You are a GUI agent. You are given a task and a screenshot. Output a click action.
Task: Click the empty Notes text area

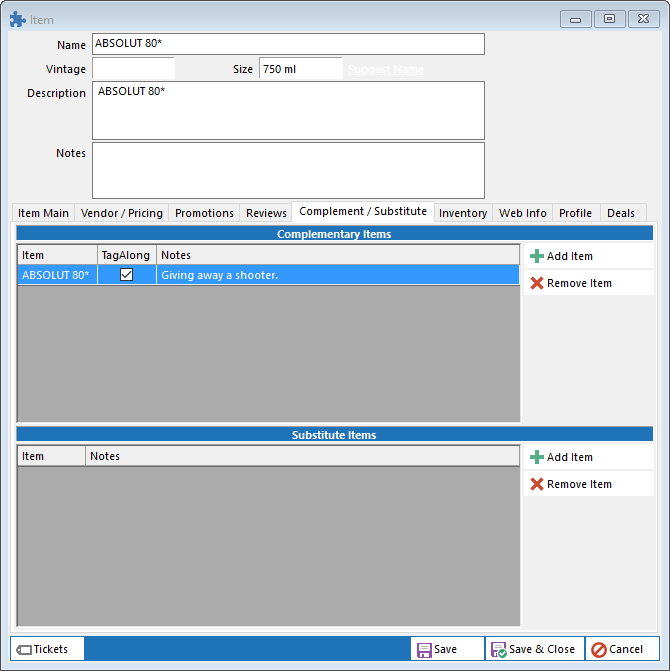point(288,170)
